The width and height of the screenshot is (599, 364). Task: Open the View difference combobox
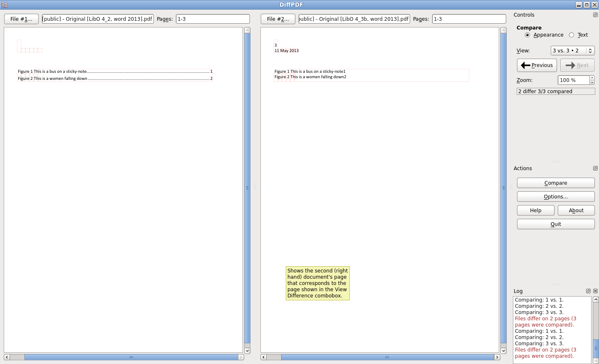[572, 51]
